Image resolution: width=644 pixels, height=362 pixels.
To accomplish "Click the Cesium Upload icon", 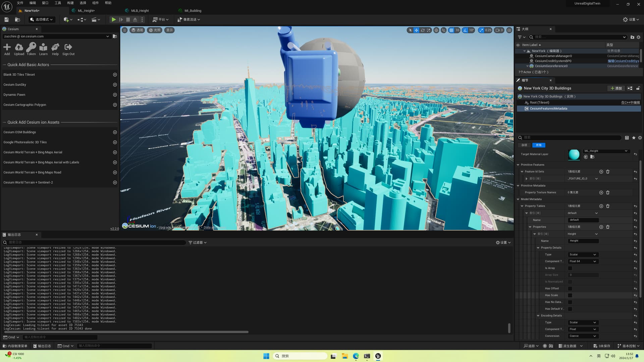I will (19, 47).
